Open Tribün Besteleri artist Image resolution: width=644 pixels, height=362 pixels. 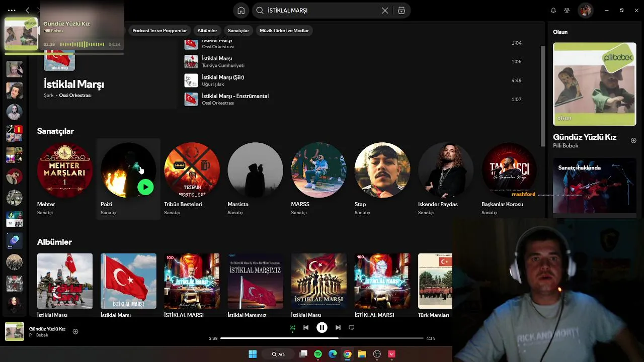point(192,179)
